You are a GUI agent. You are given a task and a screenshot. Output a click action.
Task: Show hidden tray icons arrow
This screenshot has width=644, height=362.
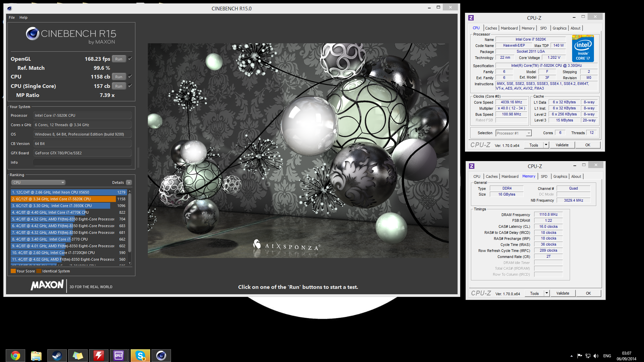tap(571, 356)
